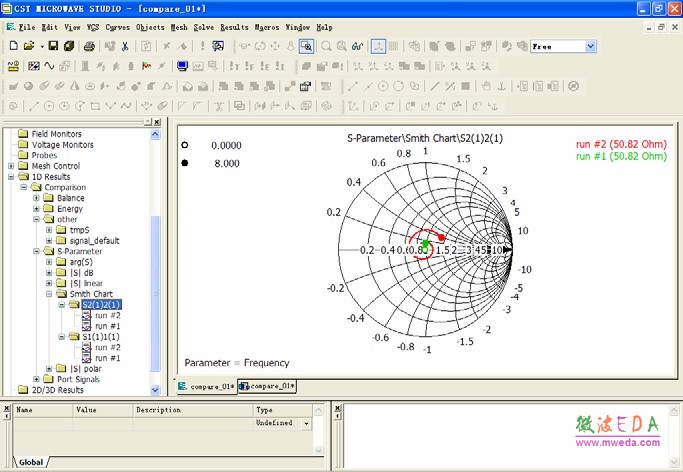
Task: Select run #1 under S1(1)1(1)
Action: pos(108,358)
